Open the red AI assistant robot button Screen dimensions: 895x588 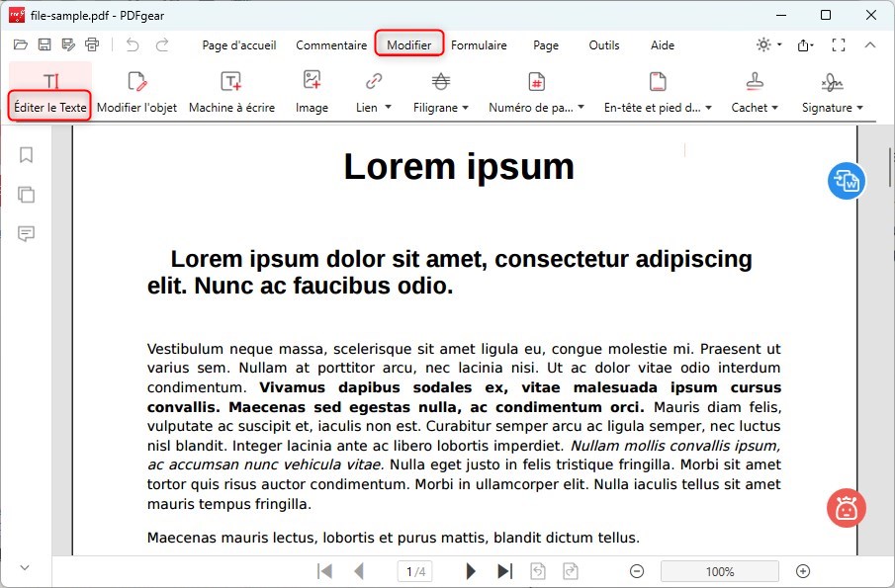(847, 508)
